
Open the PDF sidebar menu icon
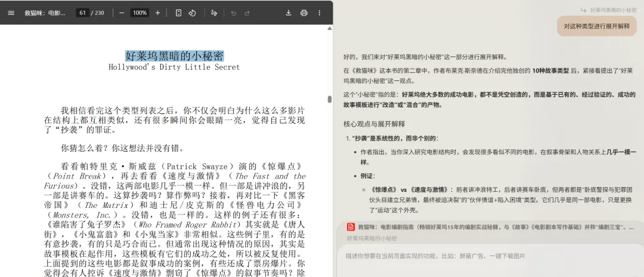pos(11,13)
